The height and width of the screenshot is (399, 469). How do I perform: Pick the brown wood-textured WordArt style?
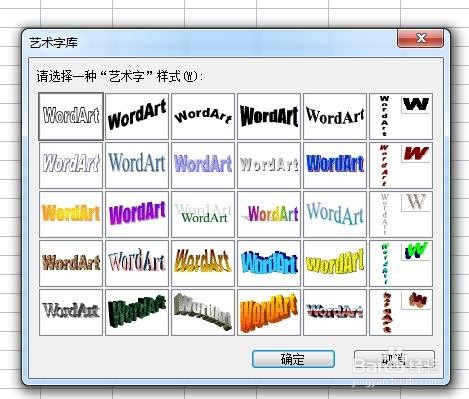[x=71, y=263]
